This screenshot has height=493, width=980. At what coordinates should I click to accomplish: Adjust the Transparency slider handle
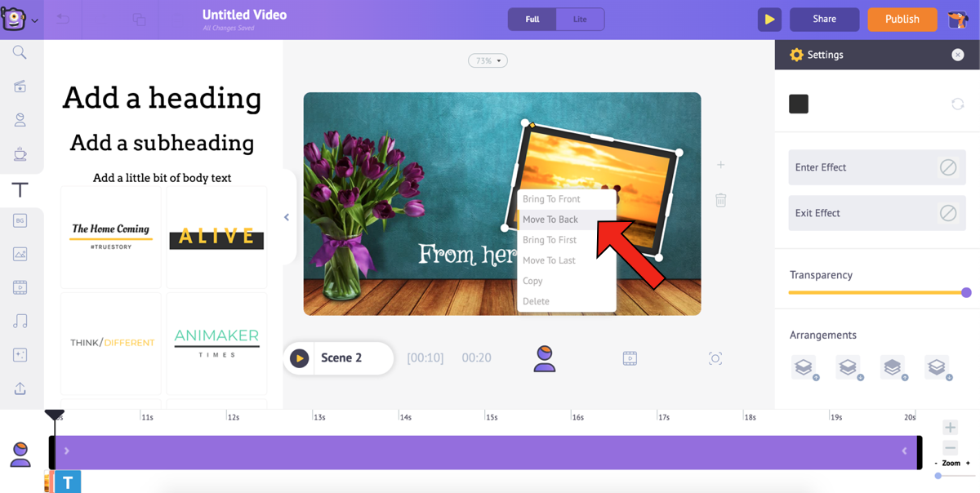[x=966, y=292]
